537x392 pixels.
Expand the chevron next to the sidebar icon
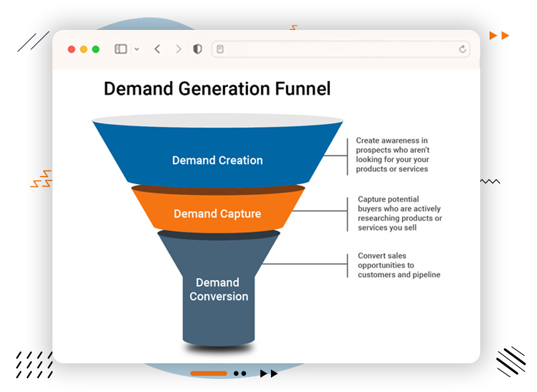(x=136, y=49)
